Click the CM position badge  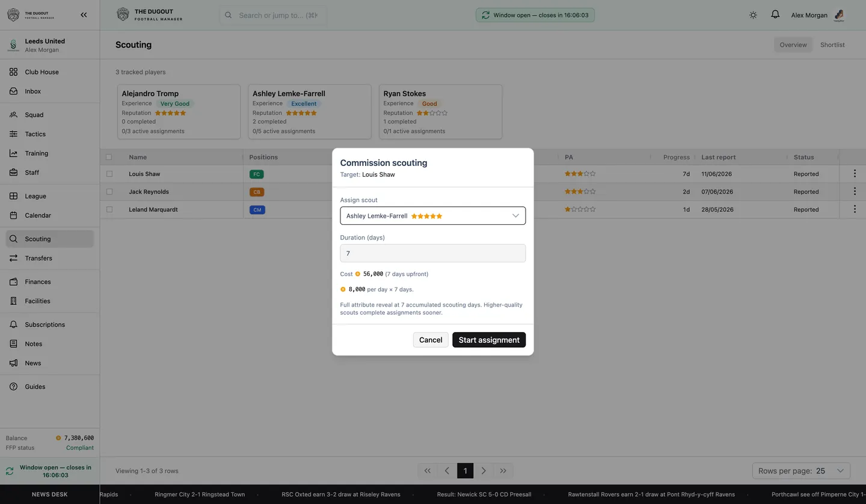tap(257, 210)
